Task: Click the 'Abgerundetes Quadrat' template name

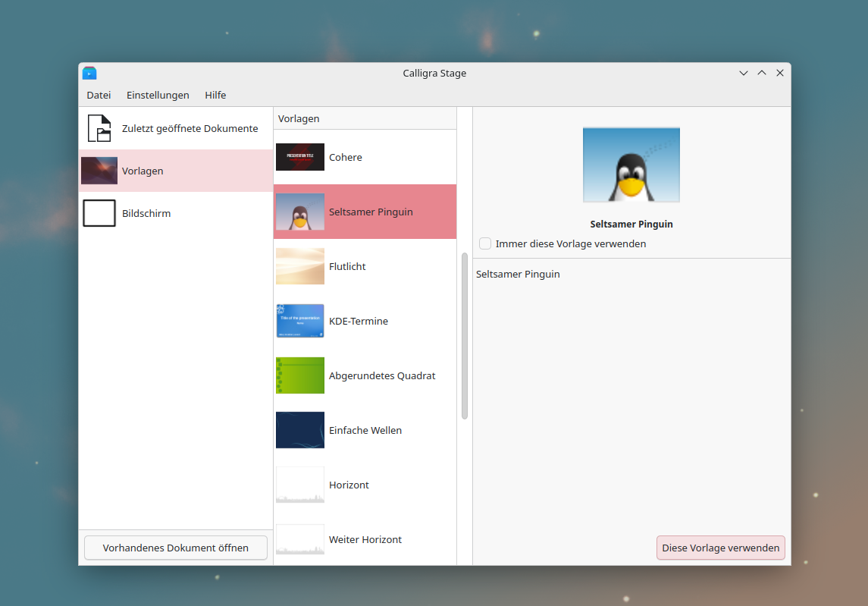Action: 382,375
